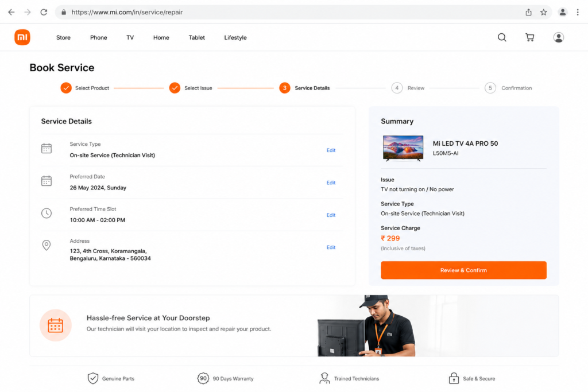Bookmark page with the star icon
Image resolution: width=588 pixels, height=392 pixels.
coord(543,12)
